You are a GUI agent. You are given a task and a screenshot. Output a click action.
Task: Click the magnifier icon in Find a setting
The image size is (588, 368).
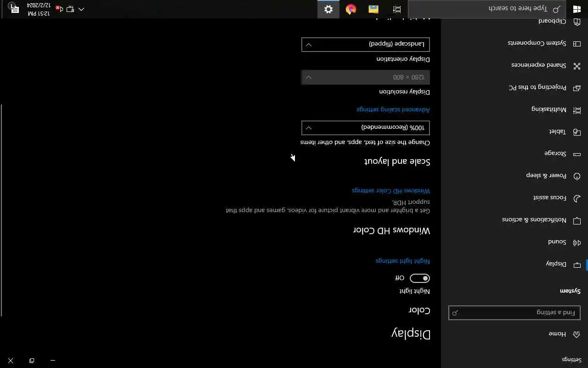click(x=455, y=313)
